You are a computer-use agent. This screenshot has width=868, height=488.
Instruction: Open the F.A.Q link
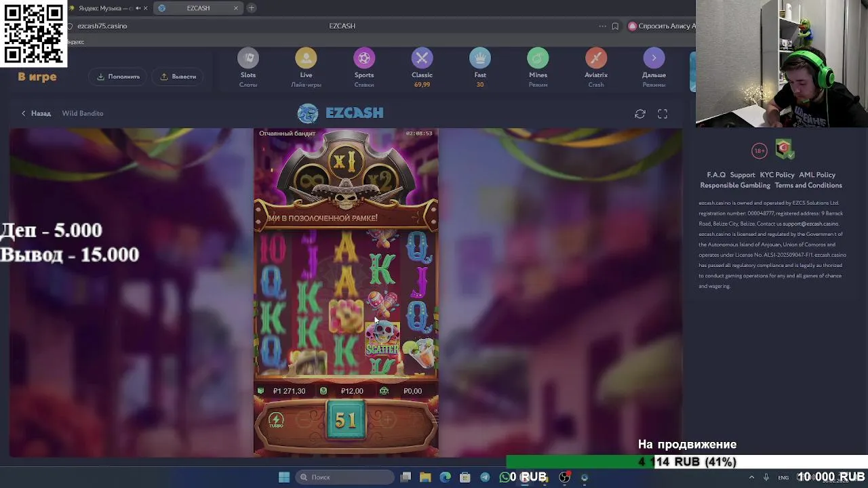[716, 175]
